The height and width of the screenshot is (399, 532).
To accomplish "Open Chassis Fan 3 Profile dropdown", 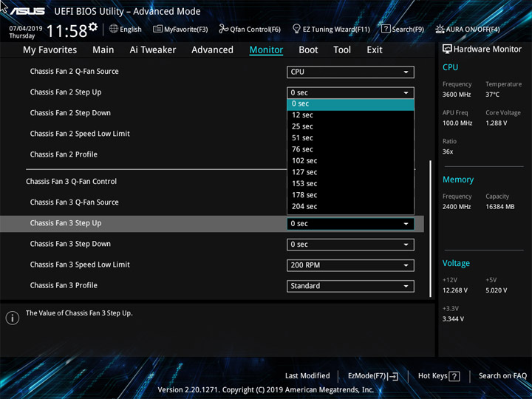I will (350, 286).
